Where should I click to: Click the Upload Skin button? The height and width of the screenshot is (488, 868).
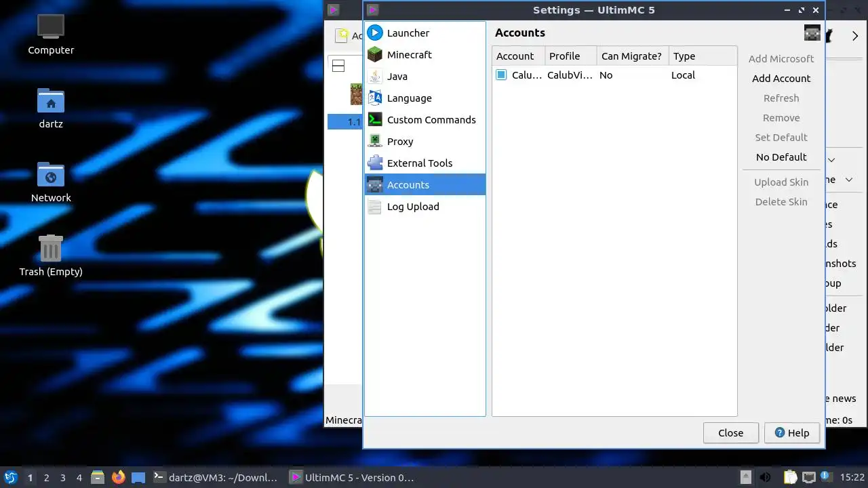[781, 182]
